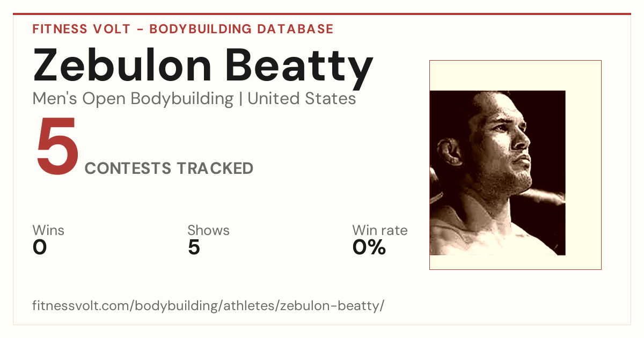This screenshot has width=644, height=338.
Task: Click the 5 value under Shows
Action: tap(194, 247)
